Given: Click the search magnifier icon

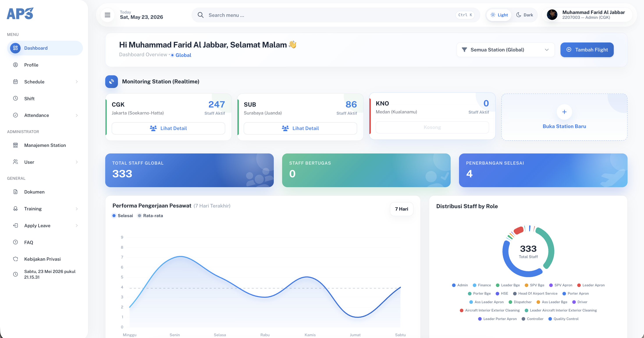Looking at the screenshot, I should point(201,15).
